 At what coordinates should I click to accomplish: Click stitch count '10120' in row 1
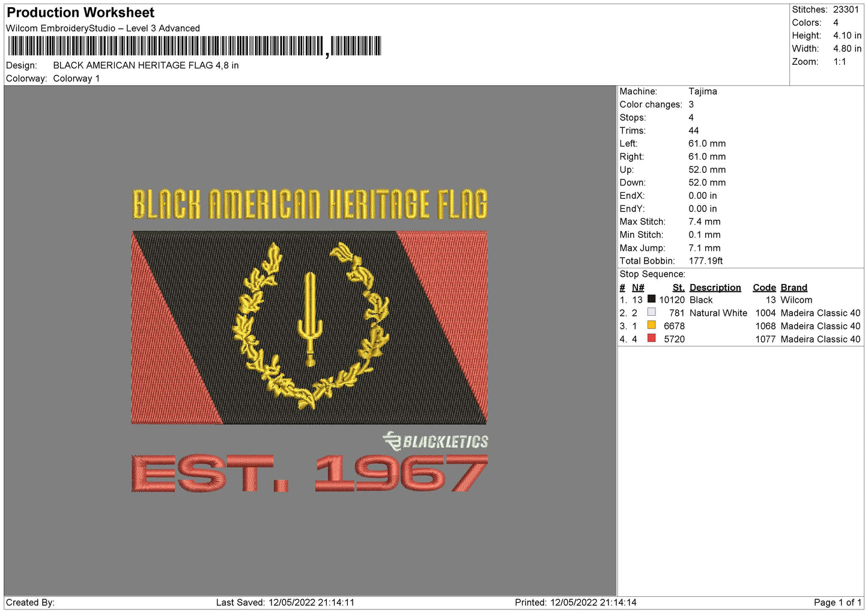672,300
